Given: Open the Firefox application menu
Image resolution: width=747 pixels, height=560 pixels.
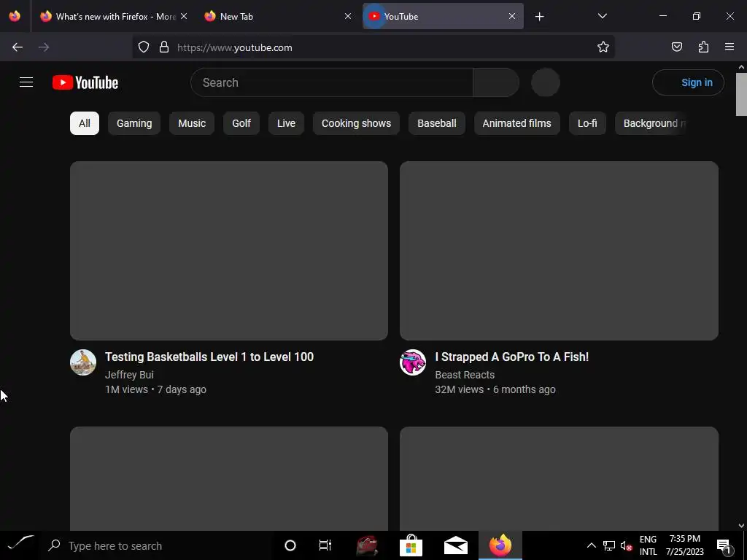Looking at the screenshot, I should point(729,47).
